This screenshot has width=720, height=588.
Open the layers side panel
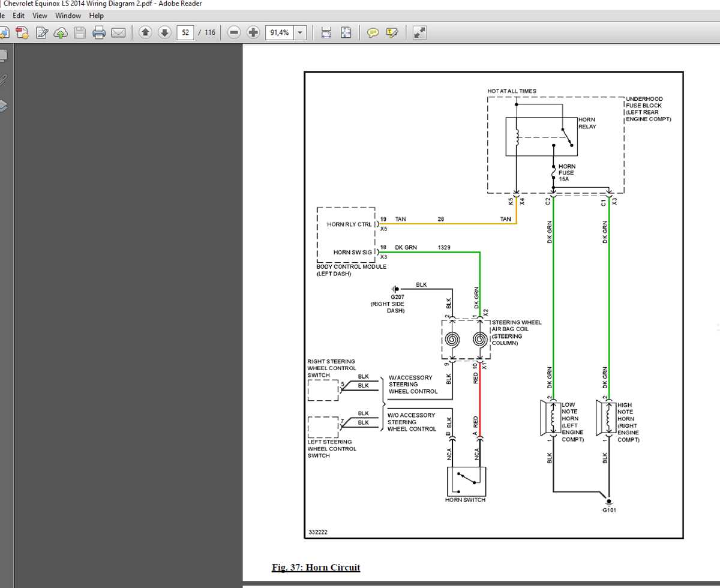coord(2,106)
